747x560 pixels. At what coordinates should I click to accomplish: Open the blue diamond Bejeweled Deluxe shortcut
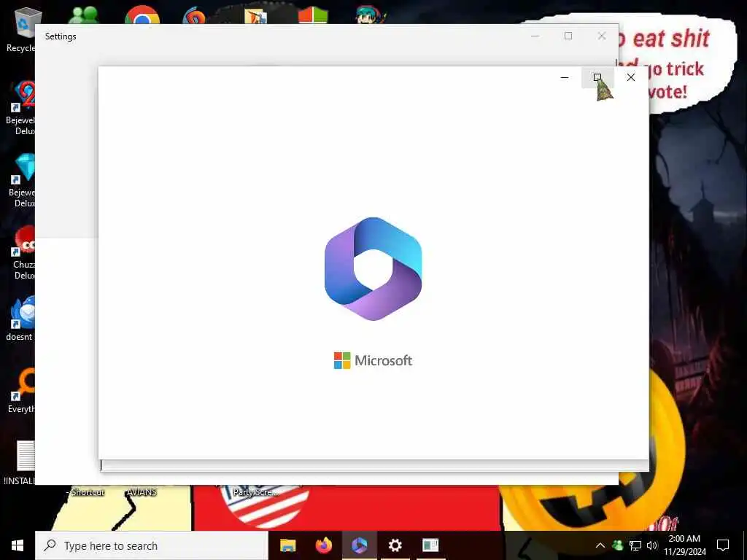(21, 181)
